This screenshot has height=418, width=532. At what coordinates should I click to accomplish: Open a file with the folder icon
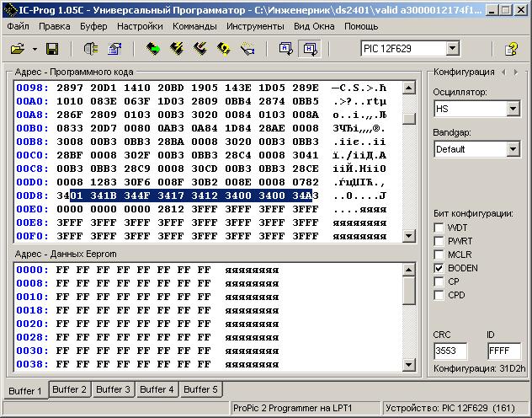[x=18, y=49]
